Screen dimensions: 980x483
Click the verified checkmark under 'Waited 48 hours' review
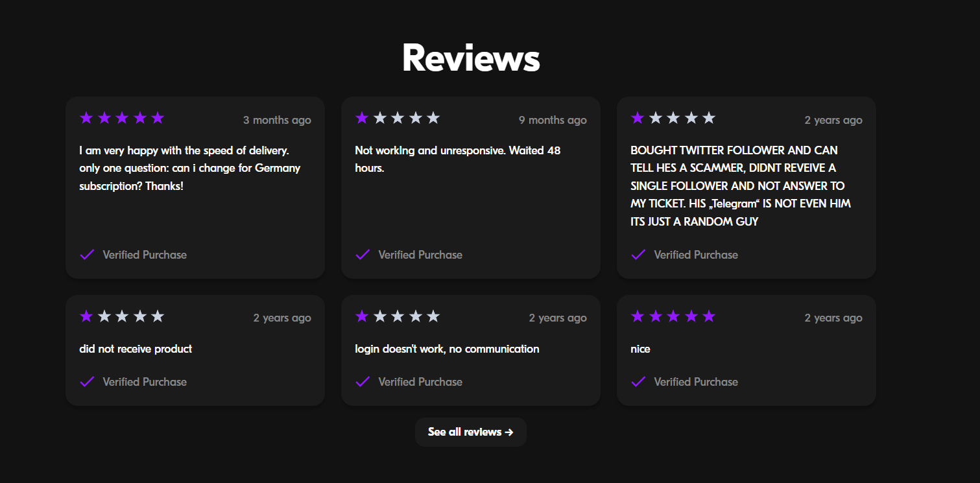point(363,255)
